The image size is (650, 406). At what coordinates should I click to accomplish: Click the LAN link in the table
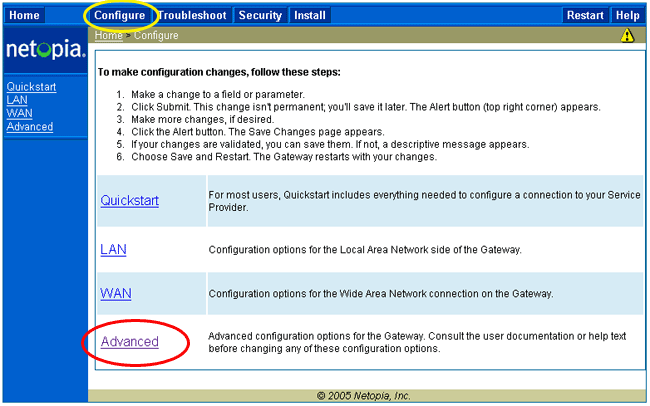pos(113,250)
